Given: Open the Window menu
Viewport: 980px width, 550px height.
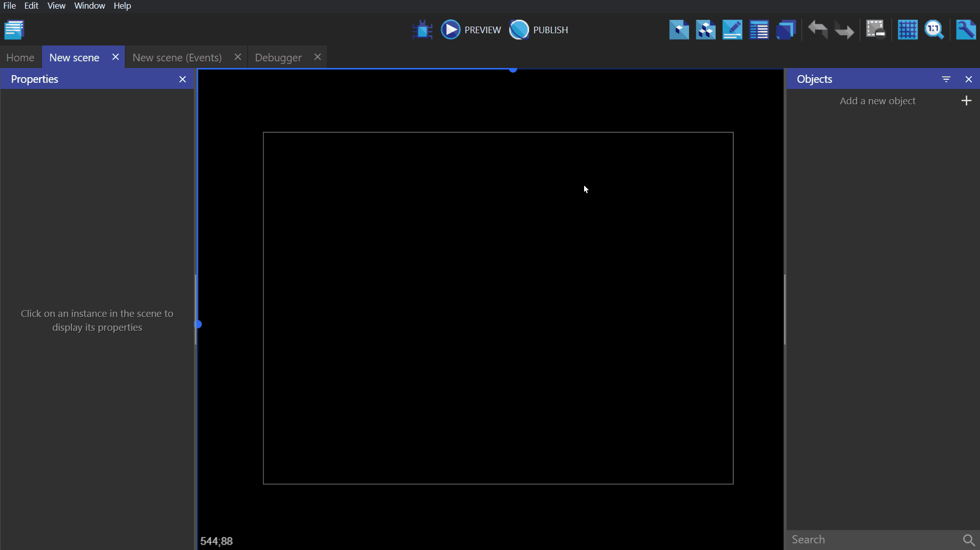Looking at the screenshot, I should click(x=90, y=6).
